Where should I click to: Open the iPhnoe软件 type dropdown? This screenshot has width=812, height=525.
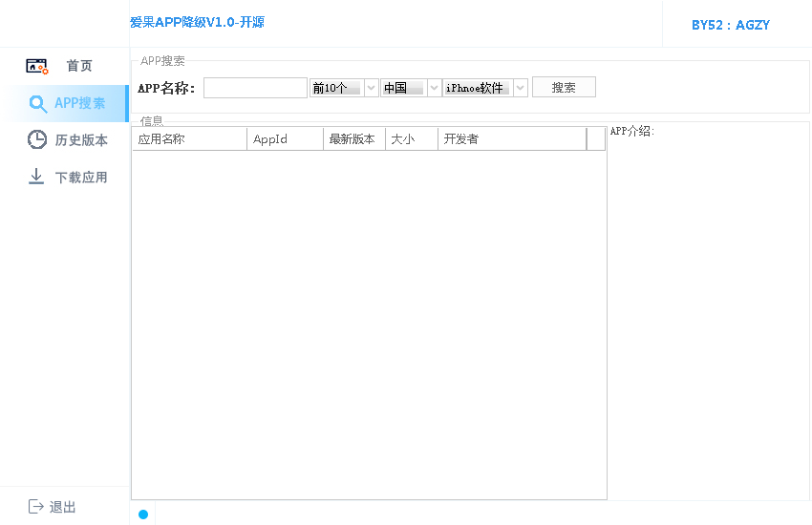tap(485, 88)
